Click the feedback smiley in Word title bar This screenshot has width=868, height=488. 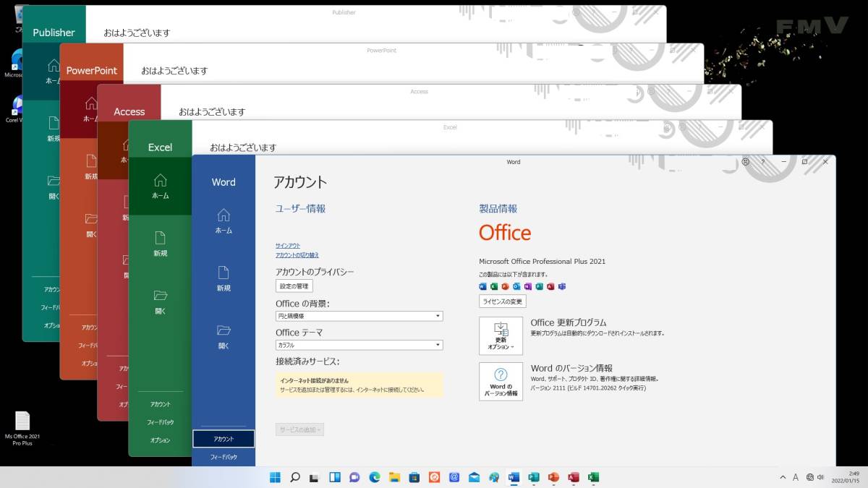coord(746,162)
